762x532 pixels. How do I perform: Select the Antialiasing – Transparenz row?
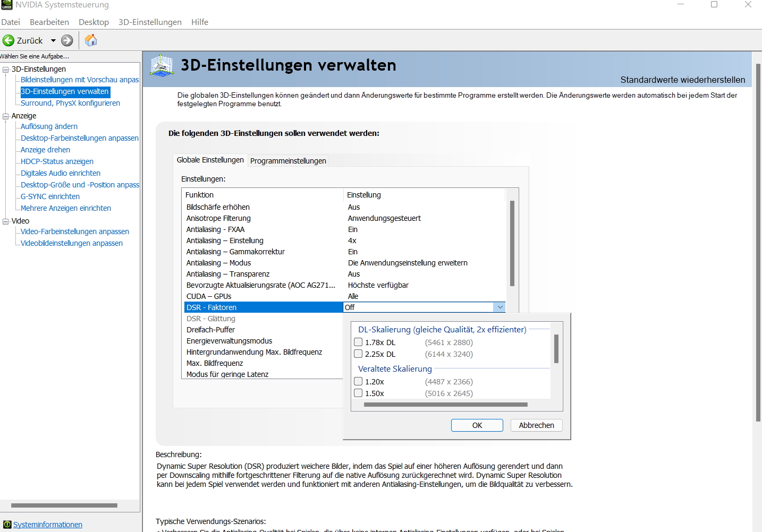(x=344, y=274)
